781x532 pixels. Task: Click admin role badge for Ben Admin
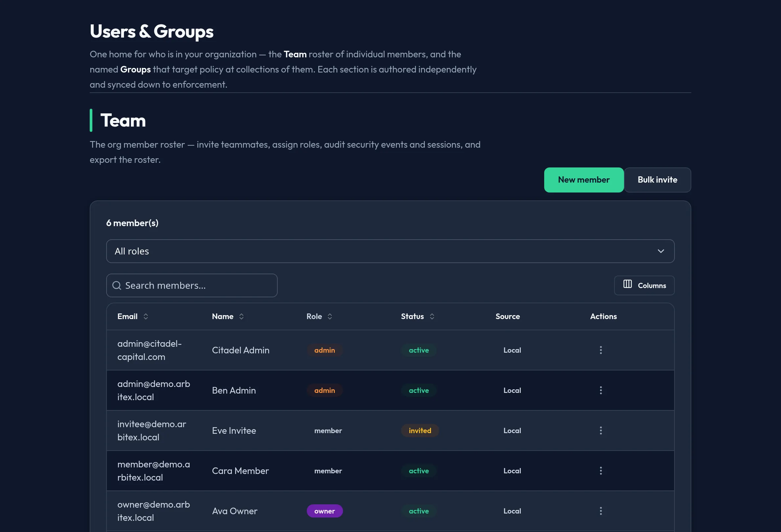click(324, 390)
